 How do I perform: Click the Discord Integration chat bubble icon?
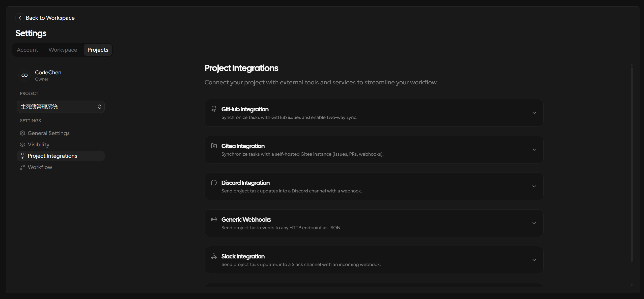click(214, 183)
